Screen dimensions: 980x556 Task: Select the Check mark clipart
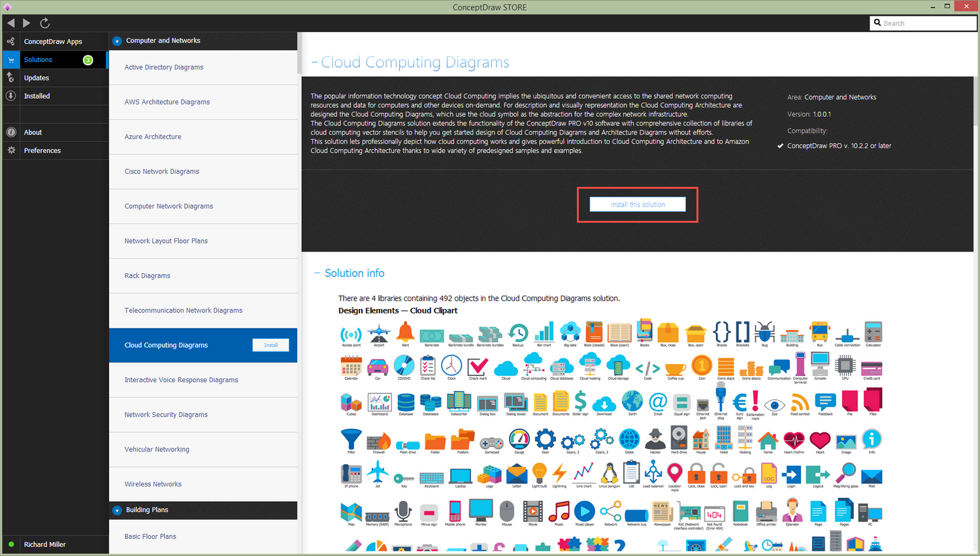478,368
